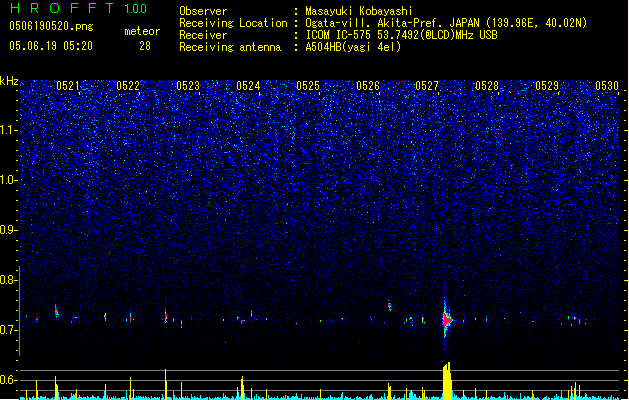Screen dimensions: 629x400
Task: Click the receiver ICOM IC-575 text
Action: pos(401,35)
